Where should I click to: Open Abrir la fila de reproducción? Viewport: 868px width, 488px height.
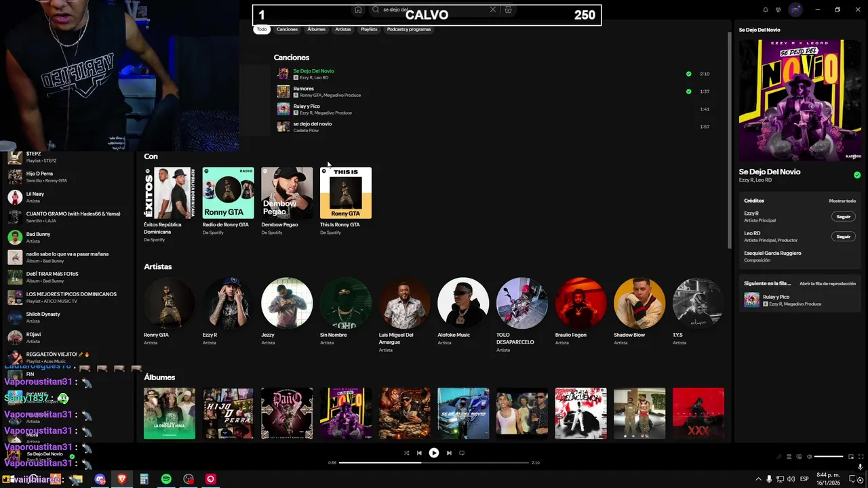(x=827, y=283)
